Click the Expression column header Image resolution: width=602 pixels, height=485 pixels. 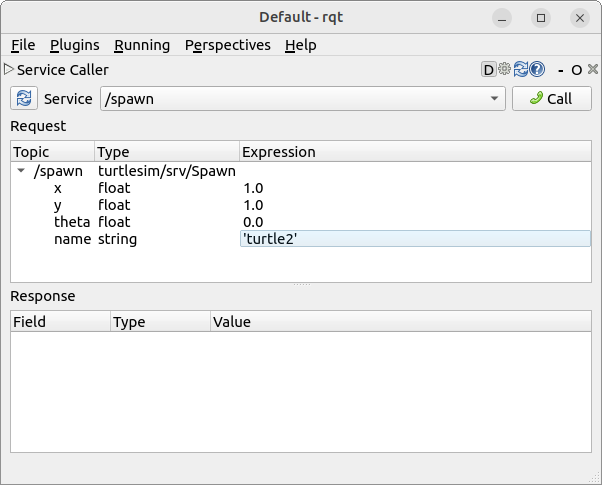pyautogui.click(x=279, y=152)
